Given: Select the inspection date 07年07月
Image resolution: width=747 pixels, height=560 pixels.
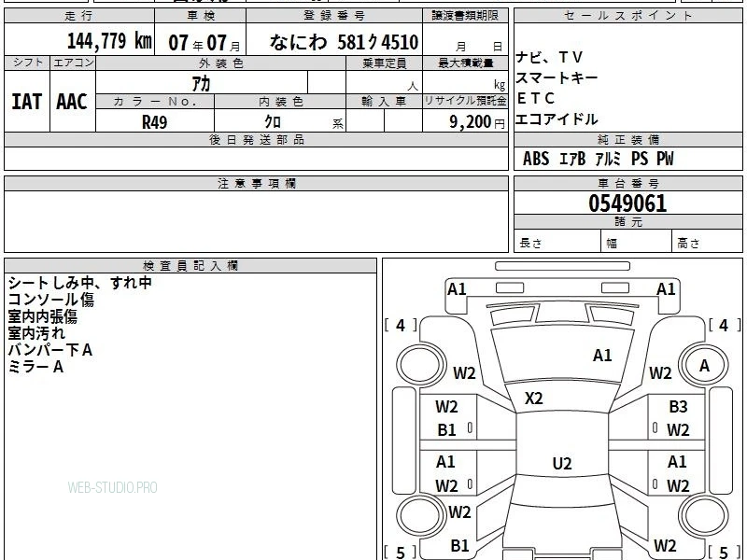Looking at the screenshot, I should pyautogui.click(x=204, y=43).
